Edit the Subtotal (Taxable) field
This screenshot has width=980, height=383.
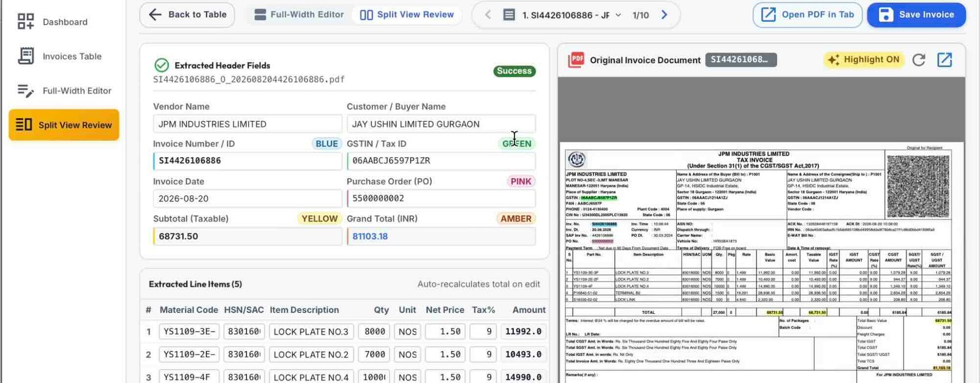click(247, 236)
